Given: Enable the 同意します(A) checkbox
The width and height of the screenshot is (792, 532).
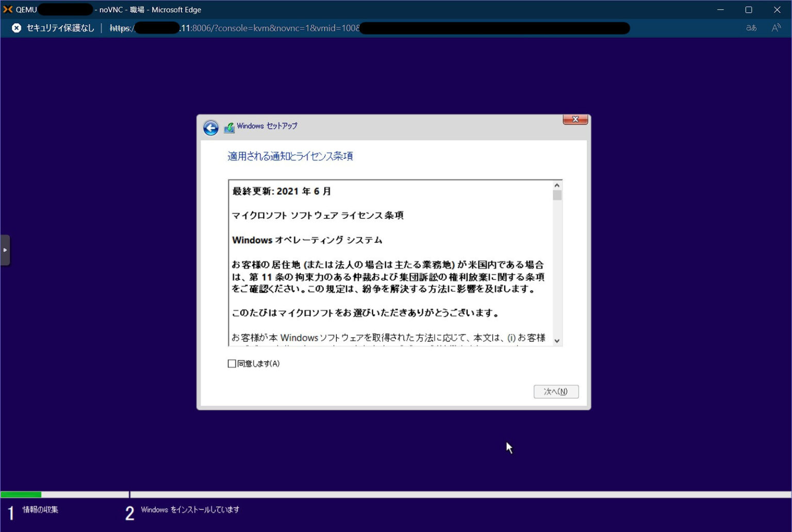Looking at the screenshot, I should click(232, 363).
